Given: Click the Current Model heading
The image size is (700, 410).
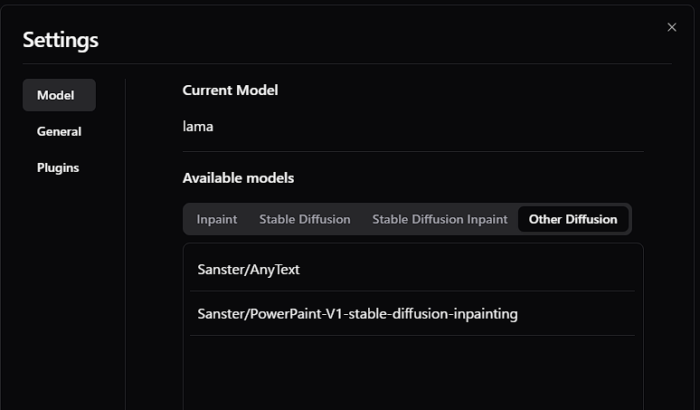Looking at the screenshot, I should coord(230,90).
